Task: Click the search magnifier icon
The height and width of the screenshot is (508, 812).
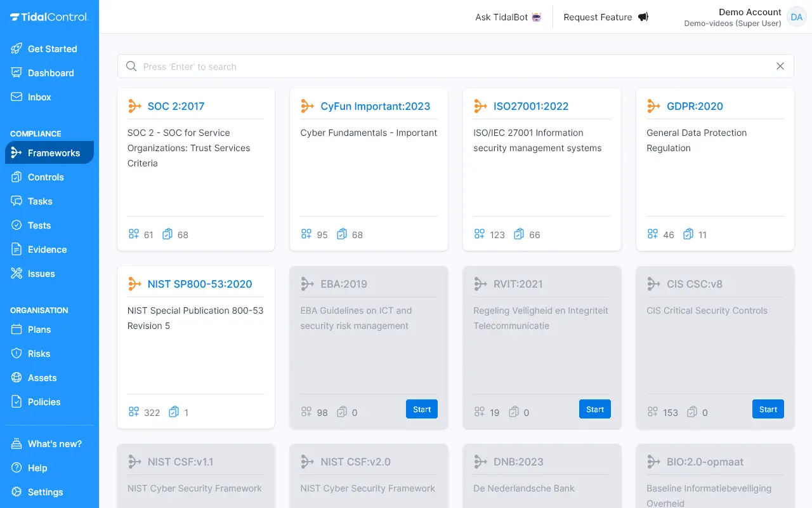Action: coord(131,66)
